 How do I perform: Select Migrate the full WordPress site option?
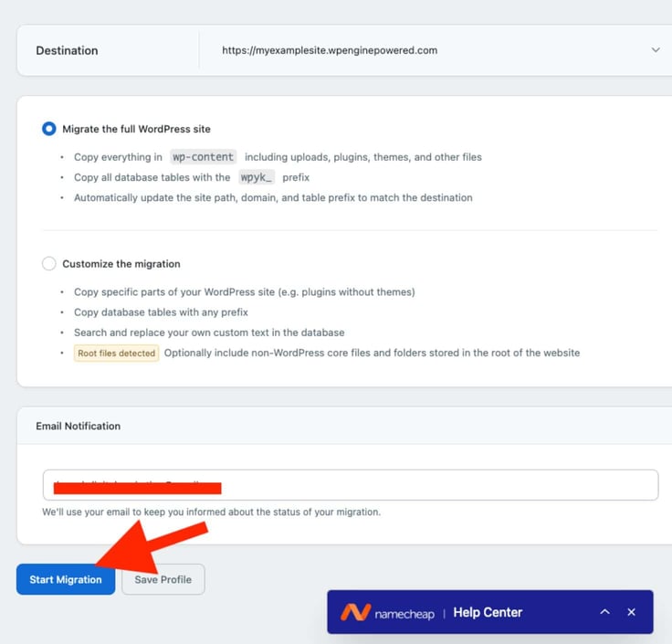click(49, 129)
